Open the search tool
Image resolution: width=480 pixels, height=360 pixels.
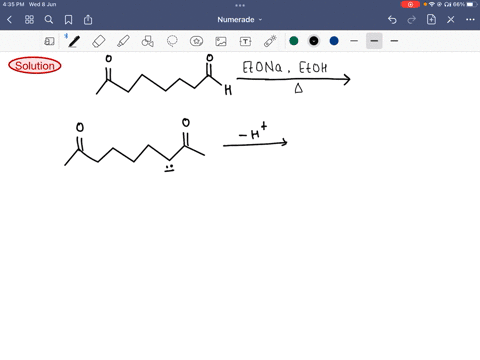pos(49,20)
